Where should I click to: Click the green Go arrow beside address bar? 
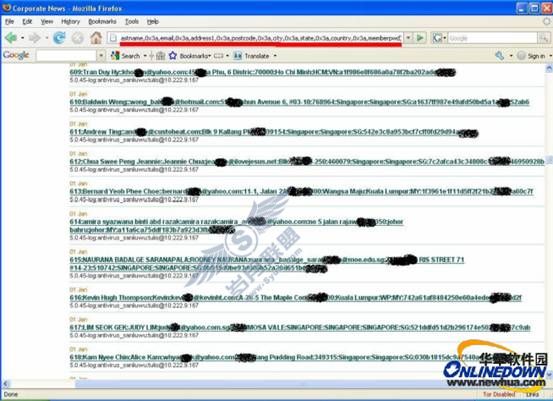click(420, 37)
